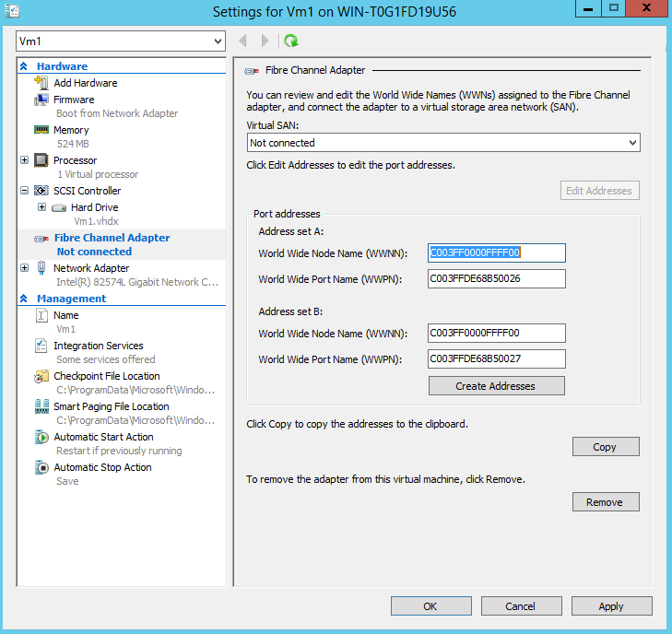Screen dimensions: 672x634
Task: Click the Smart Paging File Location icon
Action: pyautogui.click(x=41, y=406)
